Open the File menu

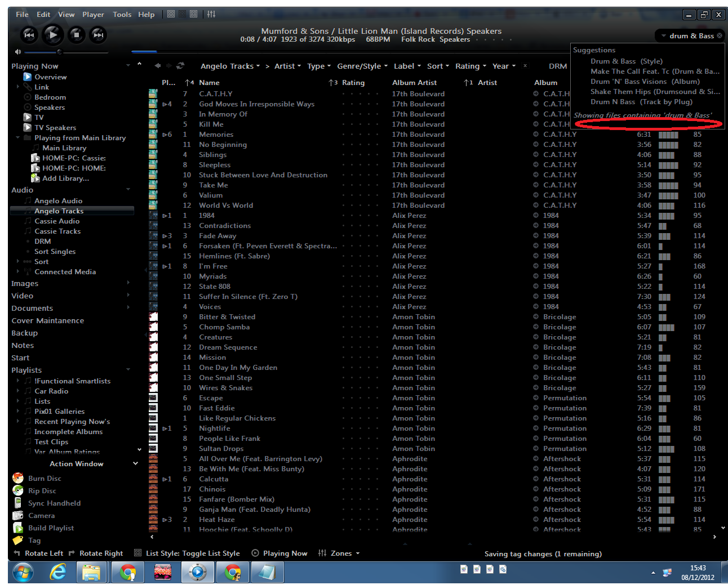point(22,14)
